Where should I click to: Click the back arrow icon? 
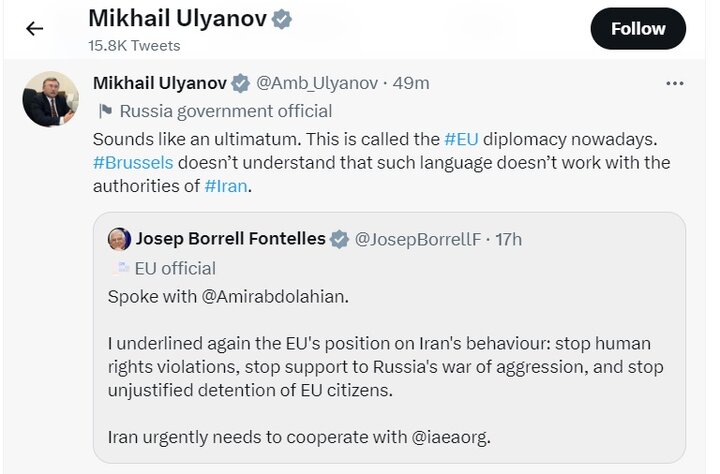[x=35, y=28]
